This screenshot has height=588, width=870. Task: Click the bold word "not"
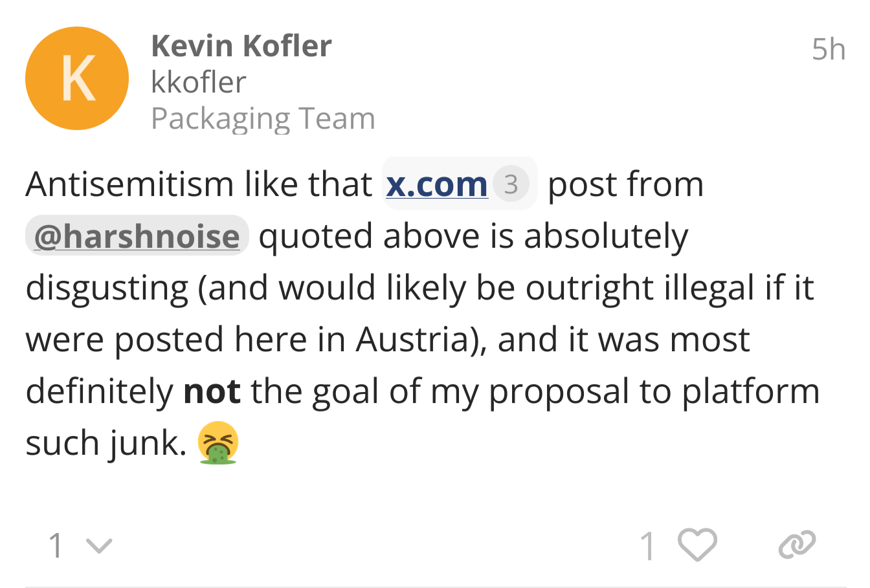point(212,391)
